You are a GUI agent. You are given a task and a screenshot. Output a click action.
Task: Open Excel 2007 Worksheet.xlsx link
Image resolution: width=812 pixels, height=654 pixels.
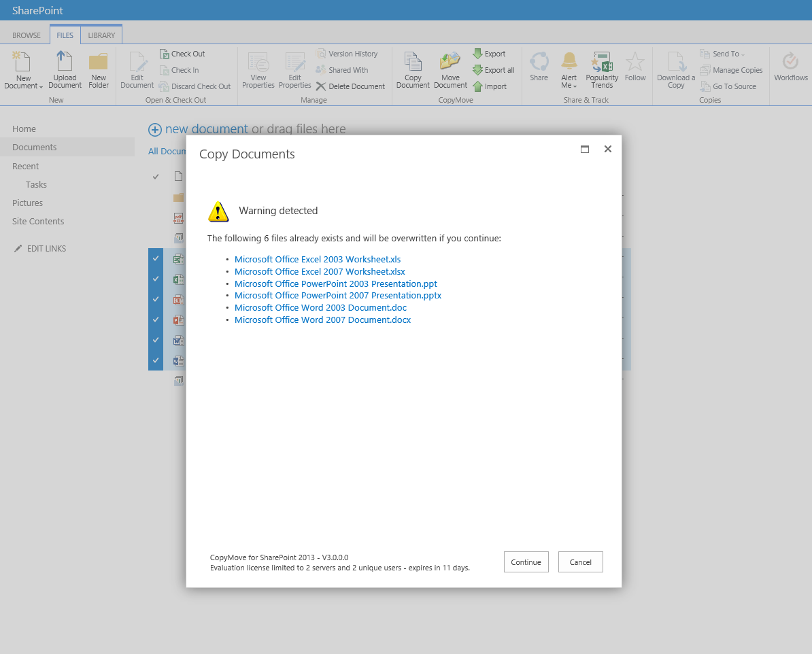click(x=320, y=271)
